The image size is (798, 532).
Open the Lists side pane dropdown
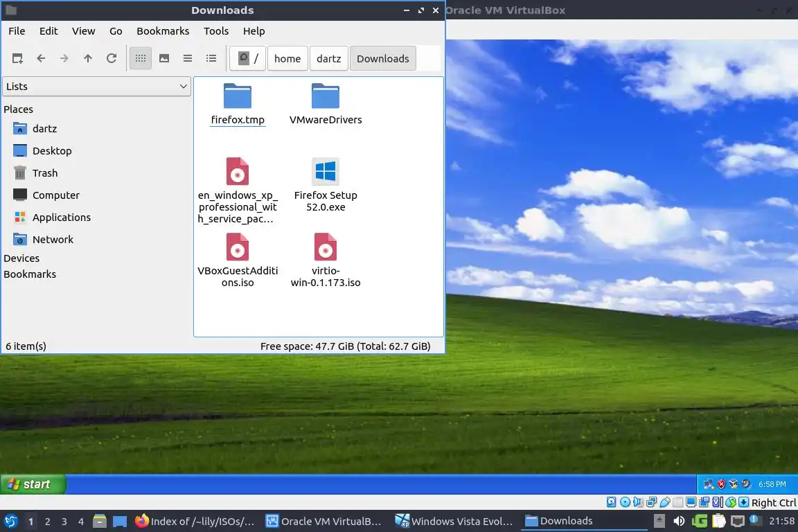(x=97, y=87)
